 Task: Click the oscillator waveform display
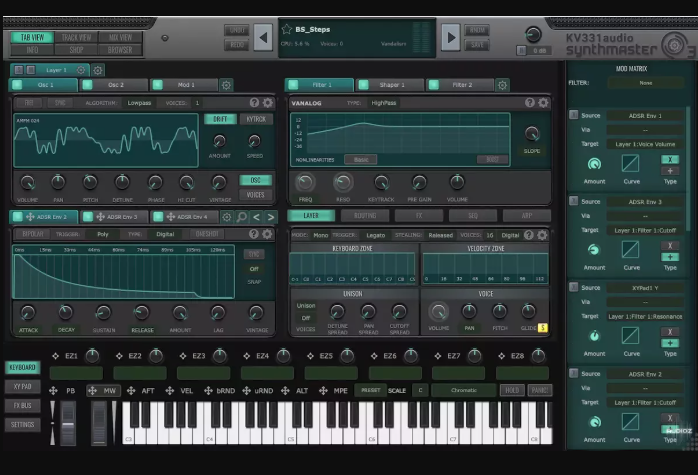tap(106, 140)
